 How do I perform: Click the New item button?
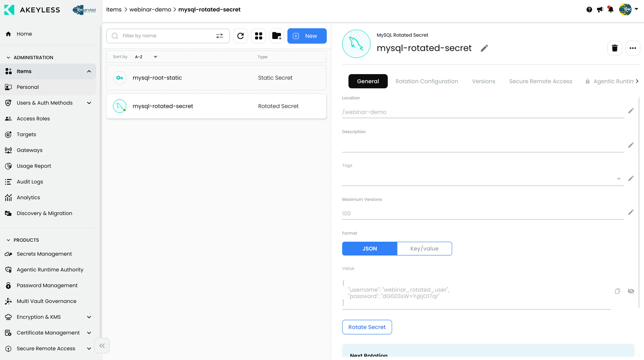(x=307, y=36)
